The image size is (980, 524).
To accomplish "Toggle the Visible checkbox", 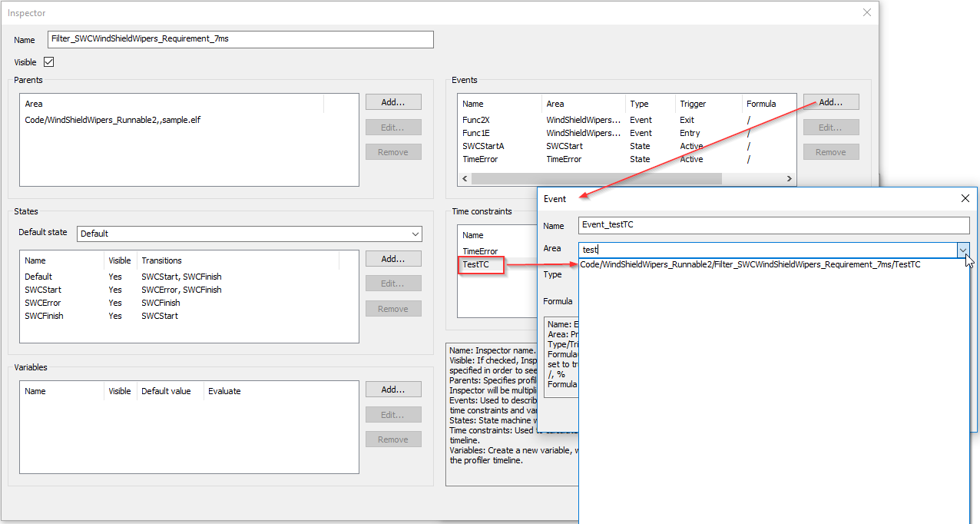I will pyautogui.click(x=48, y=62).
